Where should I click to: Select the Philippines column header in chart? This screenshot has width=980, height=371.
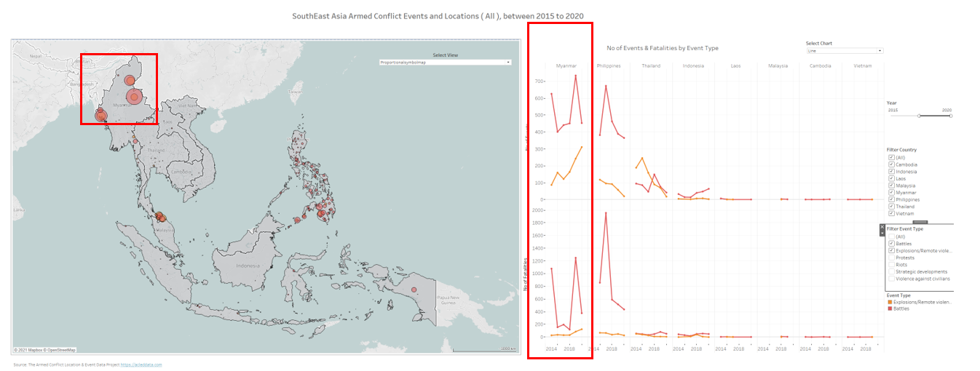(x=609, y=66)
